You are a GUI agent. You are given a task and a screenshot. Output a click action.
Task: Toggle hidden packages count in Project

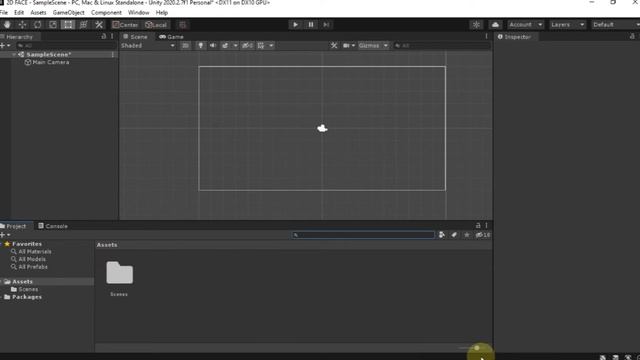tap(483, 235)
